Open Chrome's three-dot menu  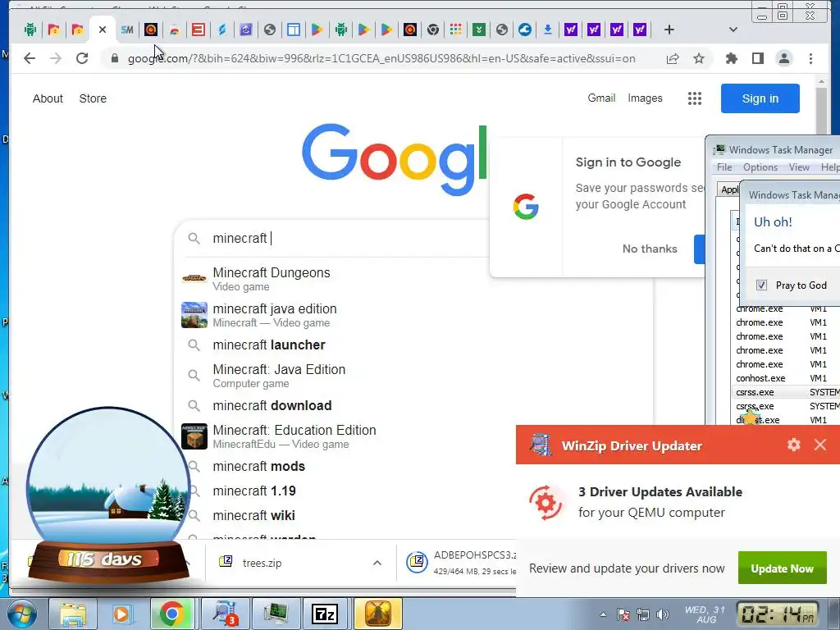pyautogui.click(x=810, y=58)
